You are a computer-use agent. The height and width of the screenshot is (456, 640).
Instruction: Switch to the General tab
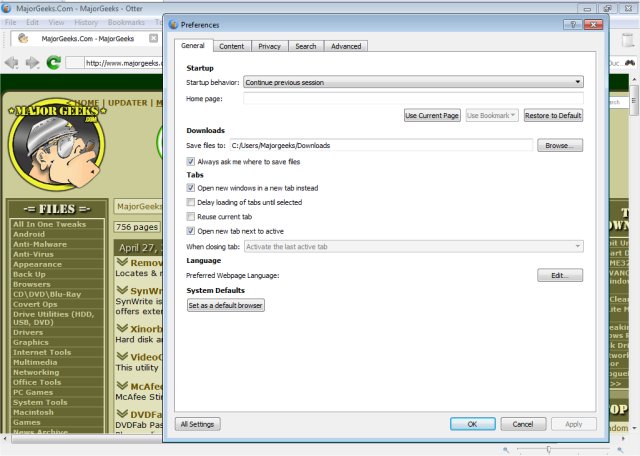[193, 46]
